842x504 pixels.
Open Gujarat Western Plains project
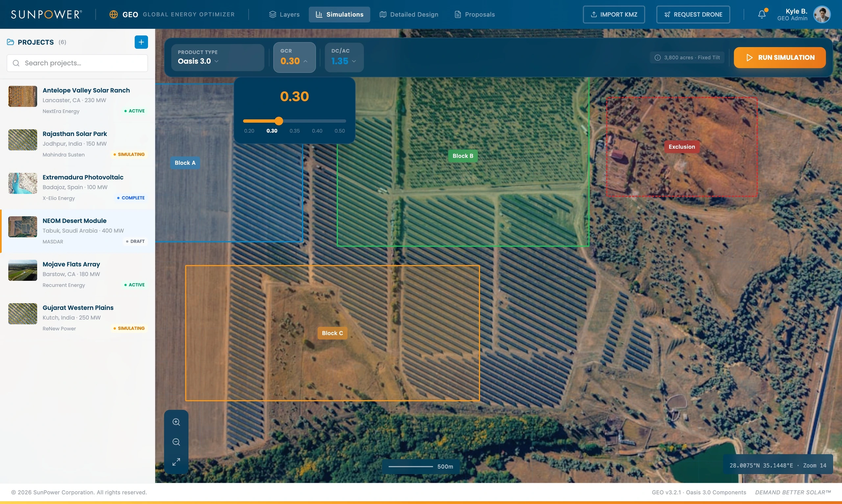(x=77, y=318)
